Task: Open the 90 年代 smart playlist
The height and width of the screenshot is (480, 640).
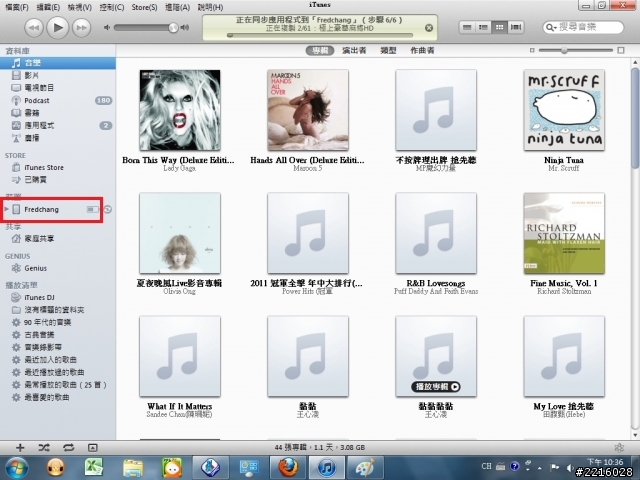Action: 58,322
